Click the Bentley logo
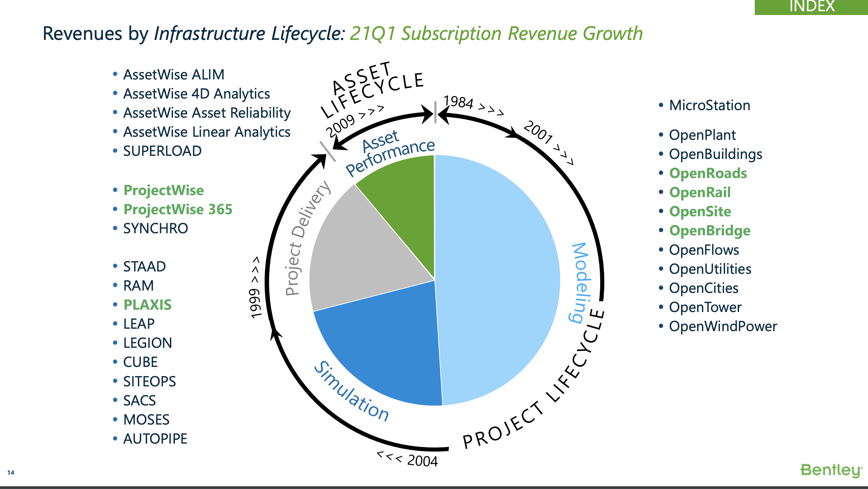 [x=831, y=470]
